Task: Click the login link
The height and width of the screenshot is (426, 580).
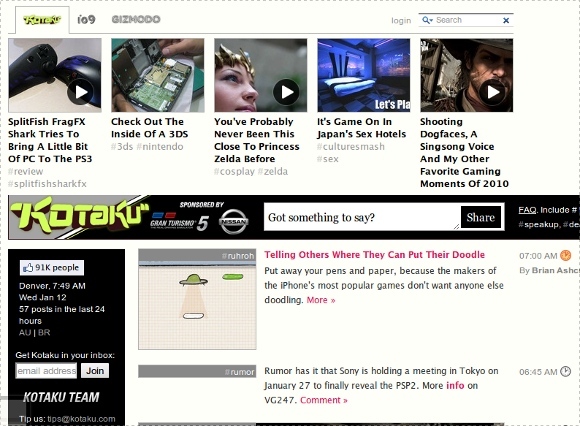Action: (401, 21)
